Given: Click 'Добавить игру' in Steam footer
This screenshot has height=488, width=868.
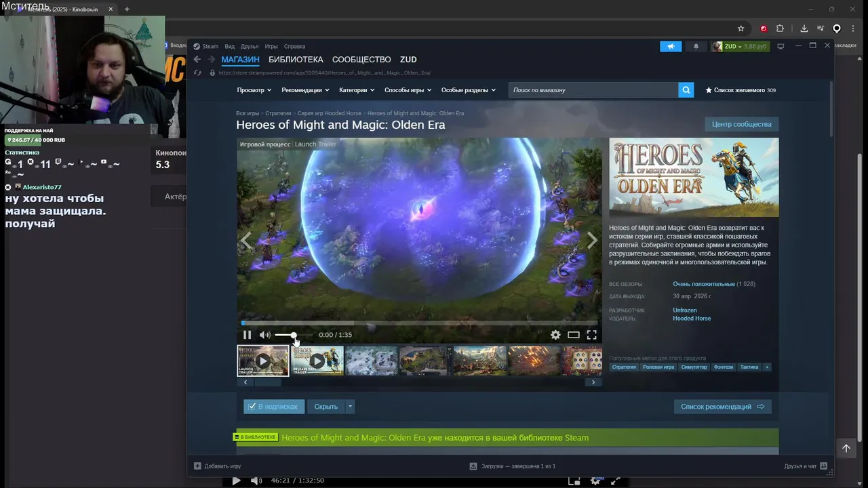Looking at the screenshot, I should (218, 466).
